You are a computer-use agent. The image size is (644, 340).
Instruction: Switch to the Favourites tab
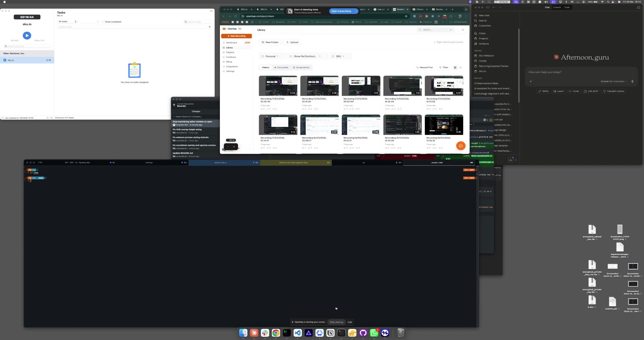click(x=281, y=67)
